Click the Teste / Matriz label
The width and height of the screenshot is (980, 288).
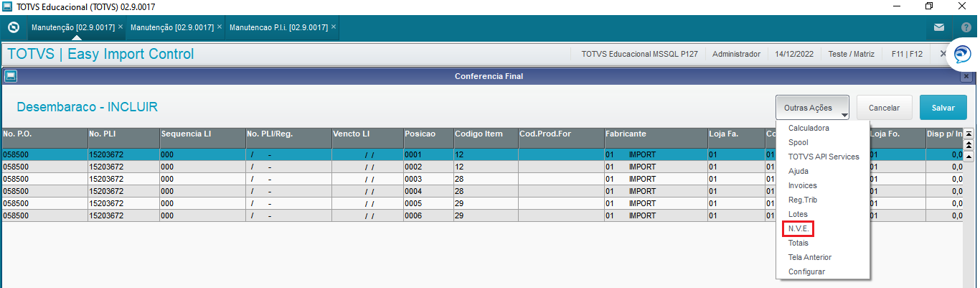click(x=852, y=54)
